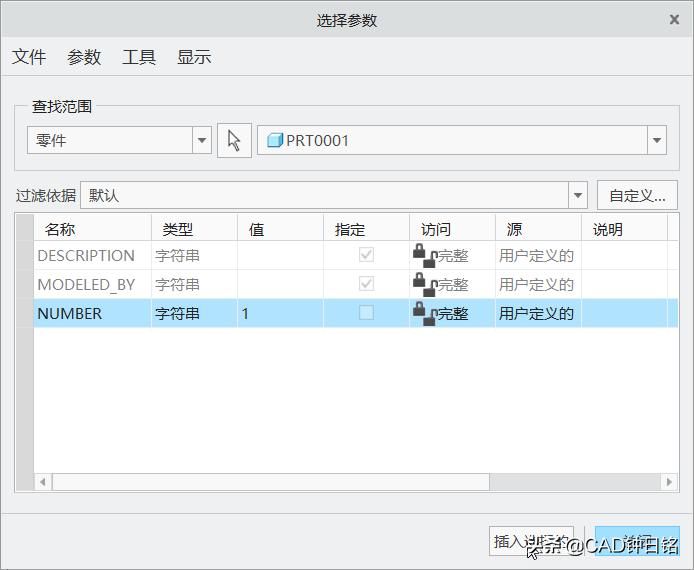Expand the PRT0001 model dropdown arrow
The image size is (694, 570).
coord(657,140)
